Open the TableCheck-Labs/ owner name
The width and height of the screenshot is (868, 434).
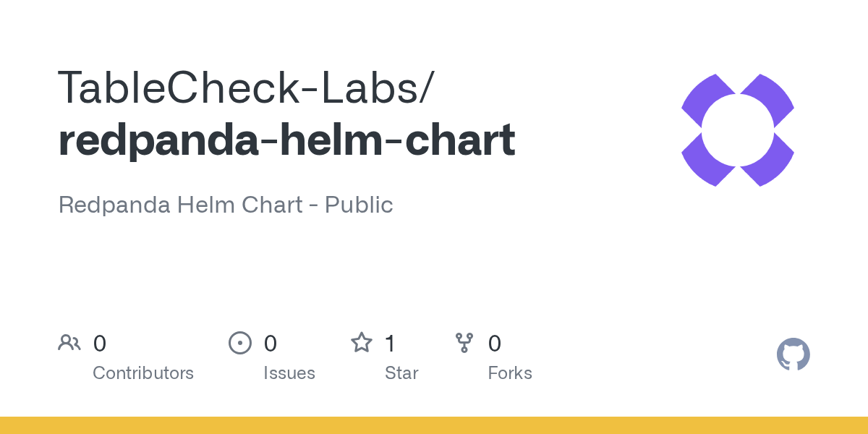(246, 88)
